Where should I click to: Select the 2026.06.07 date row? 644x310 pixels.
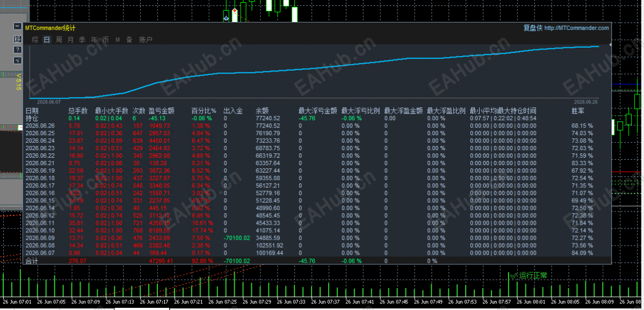40,253
